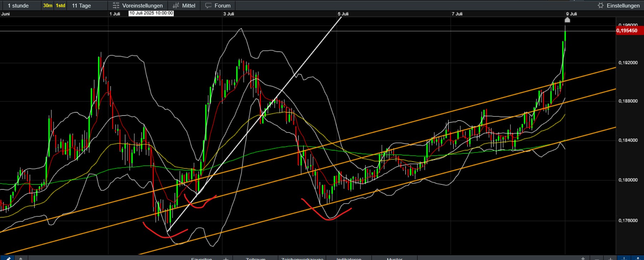Open the Muster tab
This screenshot has height=260, width=644.
click(x=395, y=259)
